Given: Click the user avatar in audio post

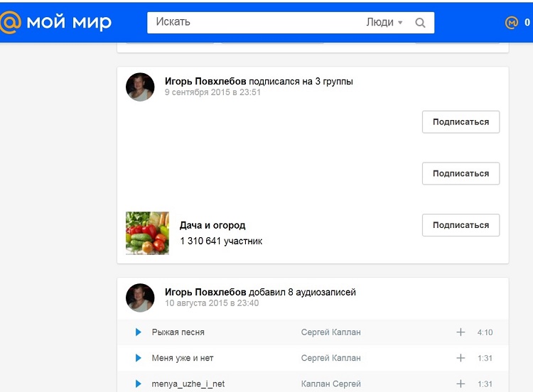Looking at the screenshot, I should pos(140,298).
